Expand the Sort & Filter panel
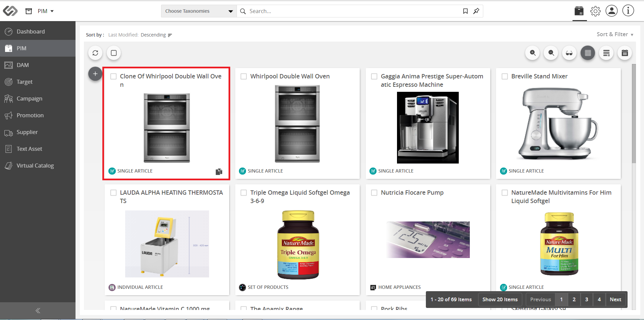 coord(615,34)
